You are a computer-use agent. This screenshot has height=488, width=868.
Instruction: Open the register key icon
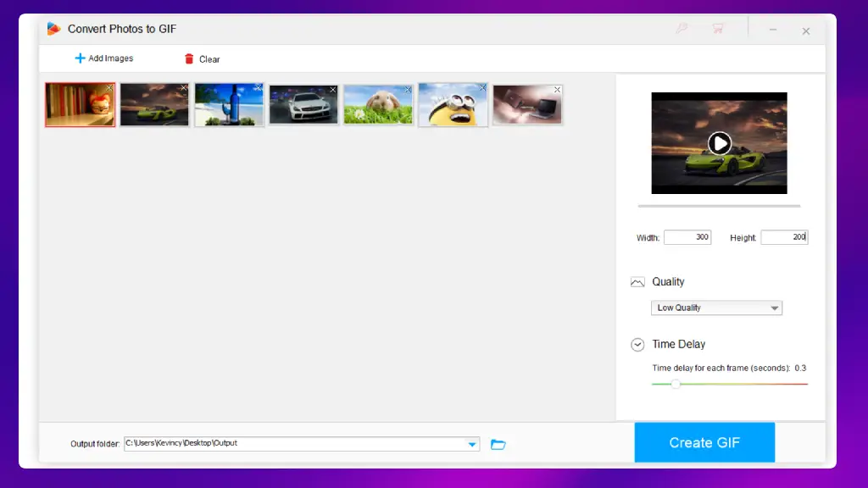pyautogui.click(x=682, y=28)
